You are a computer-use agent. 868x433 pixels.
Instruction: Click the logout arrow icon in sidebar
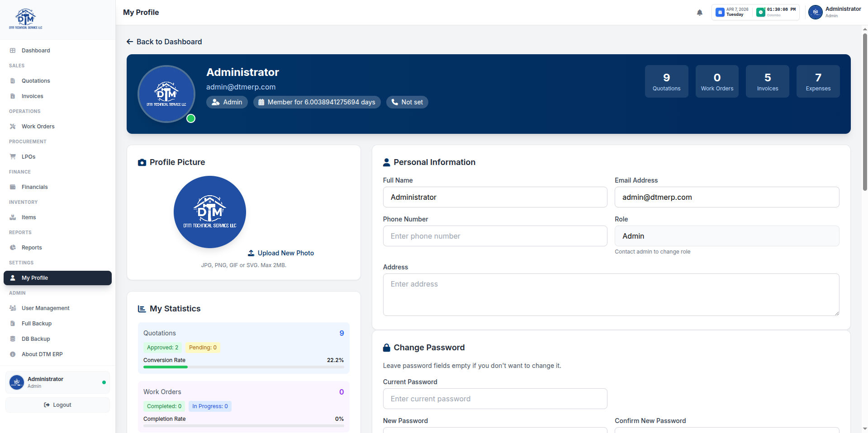click(47, 405)
